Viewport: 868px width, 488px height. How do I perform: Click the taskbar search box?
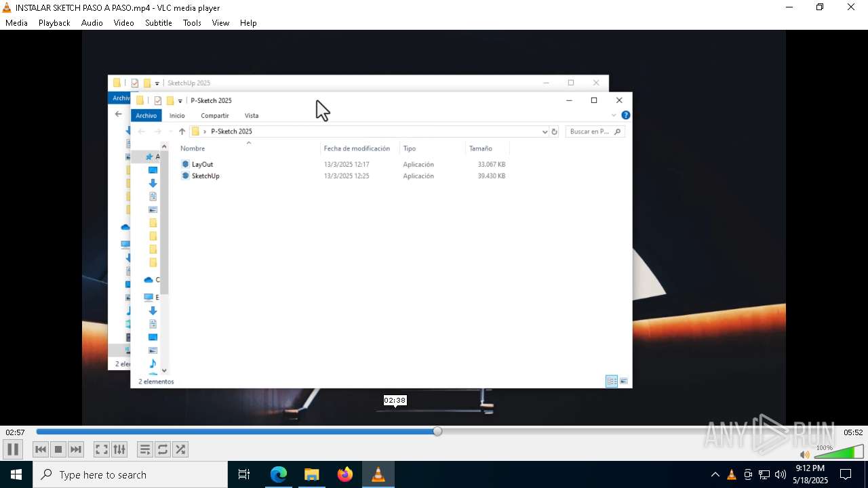pyautogui.click(x=130, y=474)
